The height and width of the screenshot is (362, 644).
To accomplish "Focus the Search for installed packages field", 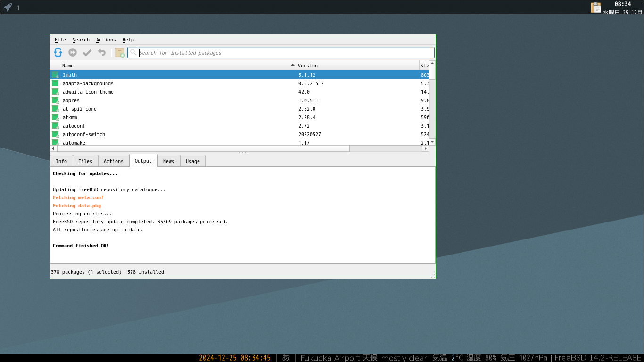I will click(x=283, y=53).
